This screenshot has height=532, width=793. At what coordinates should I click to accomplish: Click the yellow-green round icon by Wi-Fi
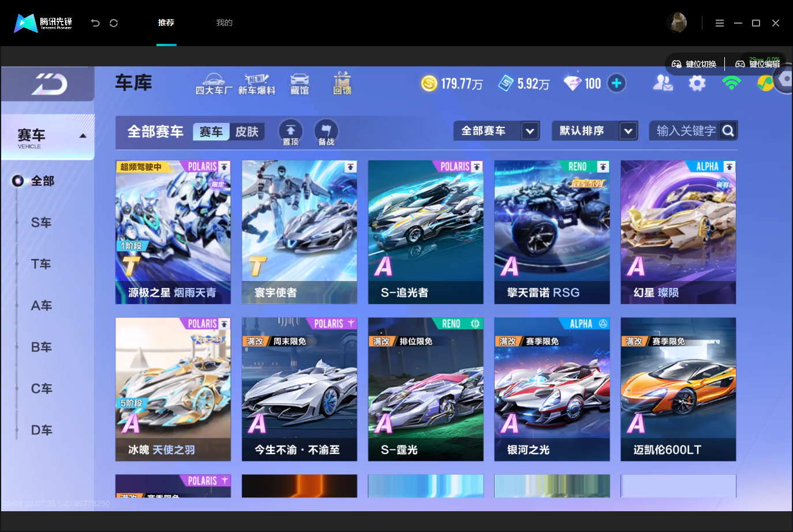pos(765,84)
